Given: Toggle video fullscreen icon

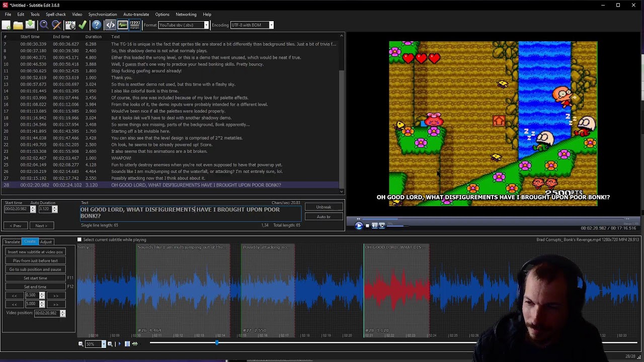Looking at the screenshot, I should pos(382,226).
